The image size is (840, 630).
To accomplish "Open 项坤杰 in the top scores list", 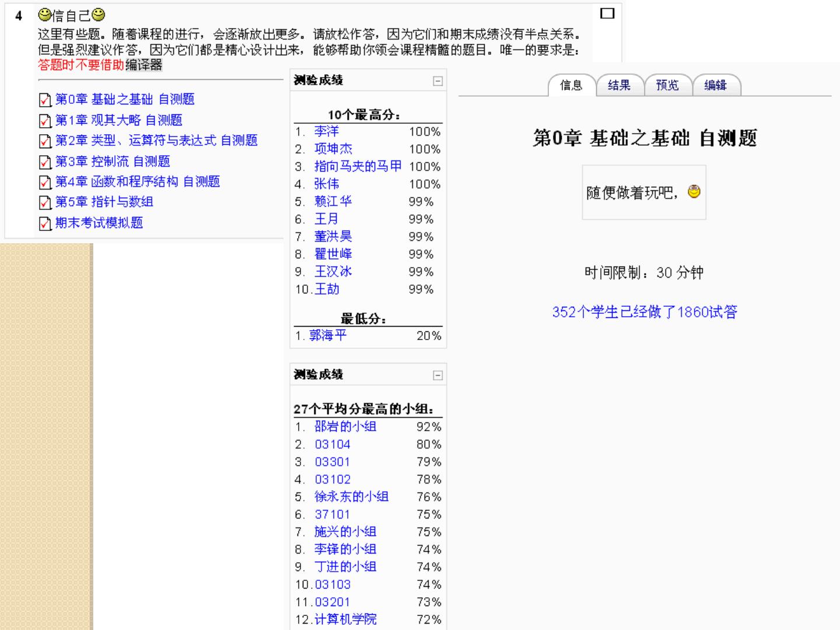I will pyautogui.click(x=333, y=149).
